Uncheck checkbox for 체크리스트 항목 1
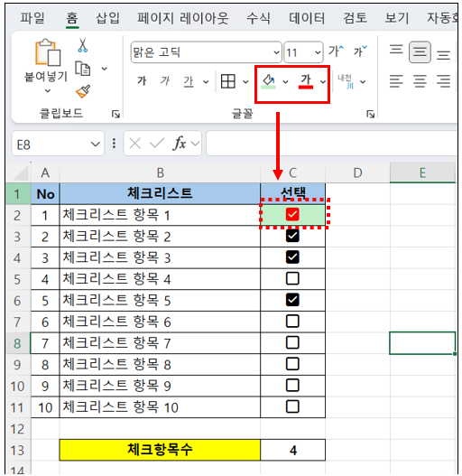 [292, 215]
